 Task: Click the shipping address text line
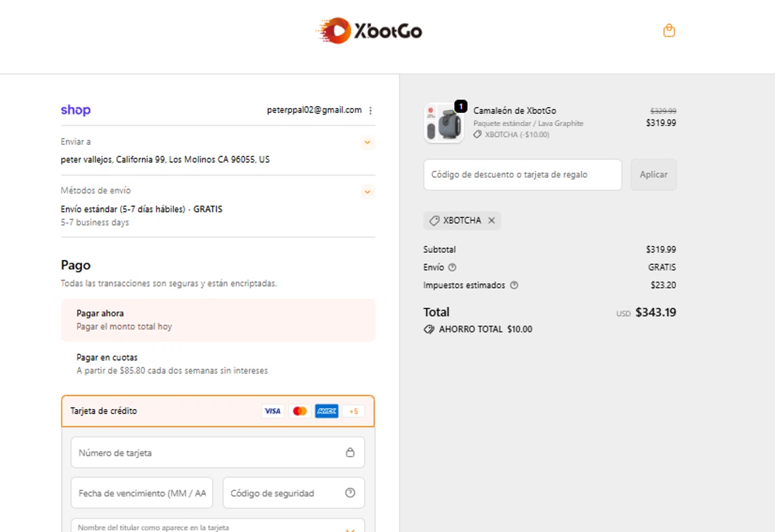pos(165,160)
